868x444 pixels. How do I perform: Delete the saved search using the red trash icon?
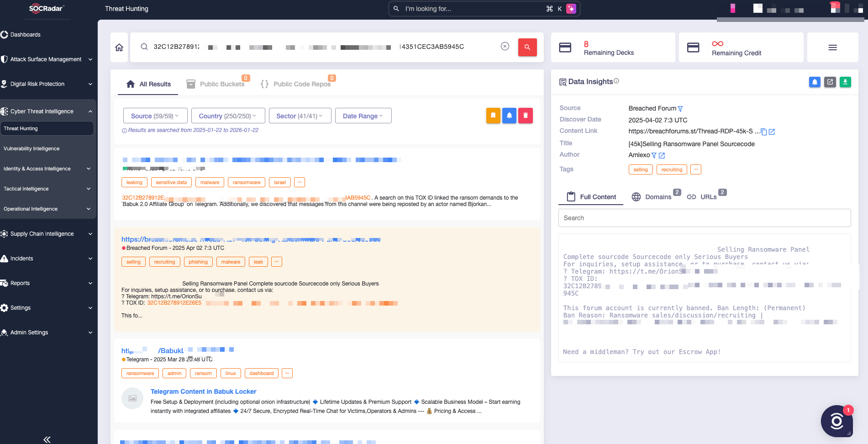click(x=525, y=116)
